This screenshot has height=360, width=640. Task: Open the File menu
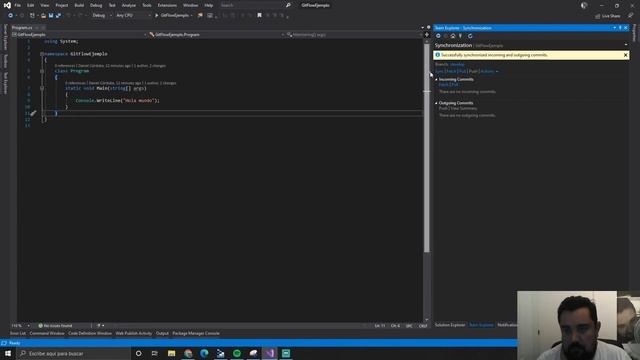[18, 5]
